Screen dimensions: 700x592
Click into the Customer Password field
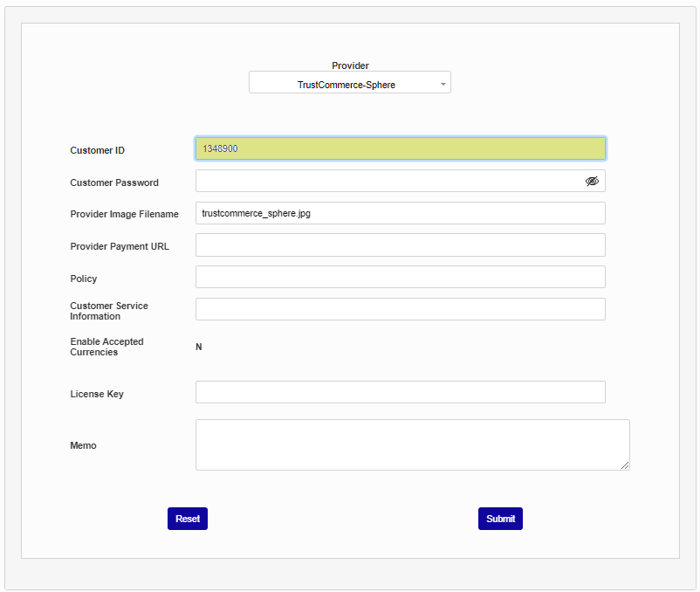(x=388, y=181)
